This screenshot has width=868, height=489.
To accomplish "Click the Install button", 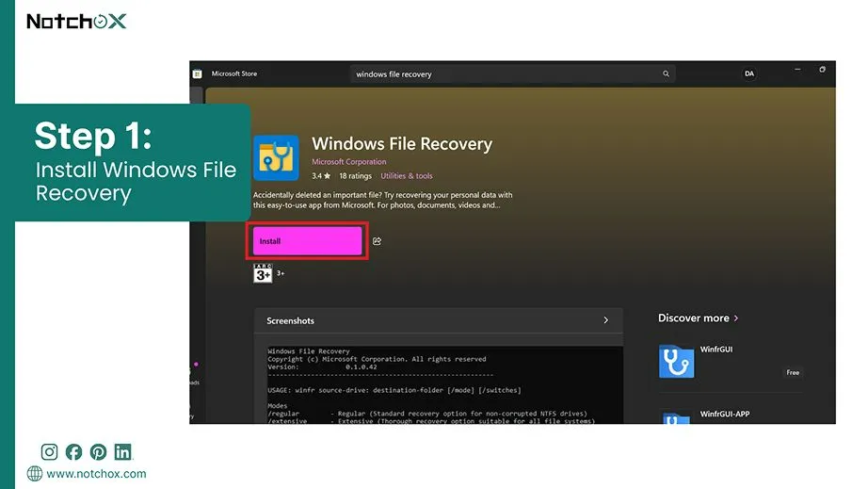I will (307, 241).
